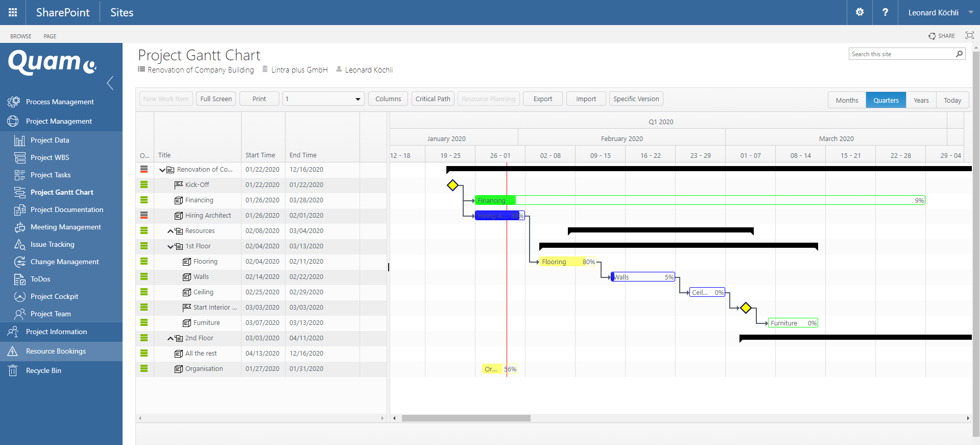
Task: Click the focus on content icon
Action: pos(969,35)
